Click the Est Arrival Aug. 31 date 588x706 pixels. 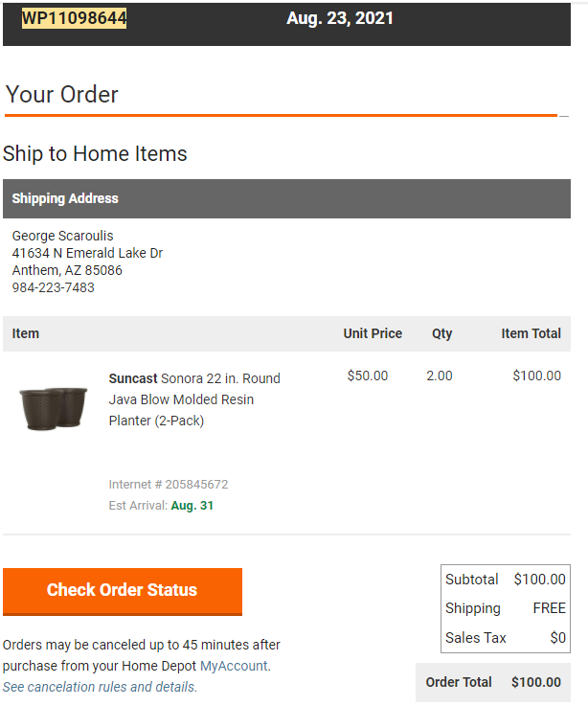192,505
